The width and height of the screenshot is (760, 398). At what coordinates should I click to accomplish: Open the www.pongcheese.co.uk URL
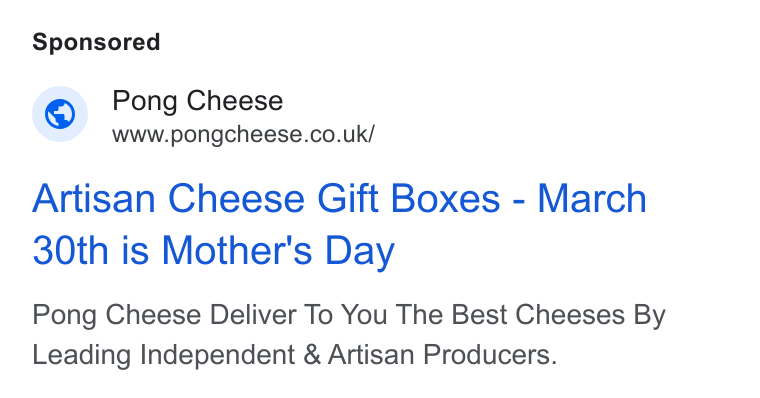pyautogui.click(x=243, y=134)
